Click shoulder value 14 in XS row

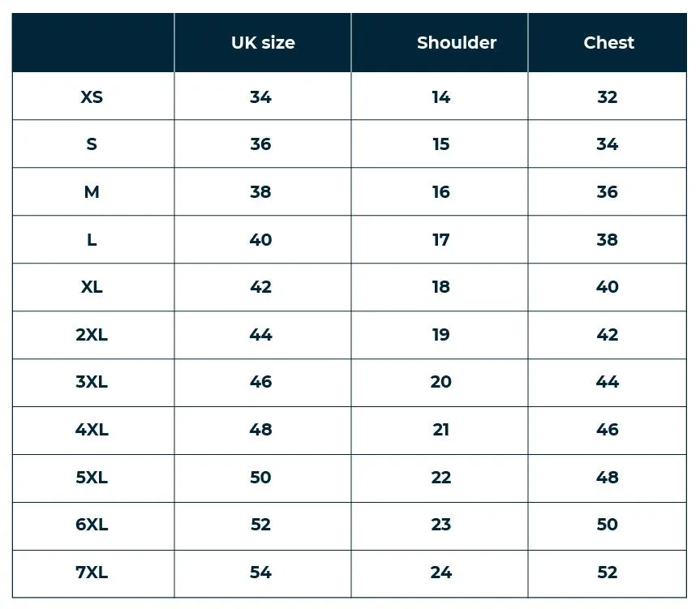coord(440,96)
